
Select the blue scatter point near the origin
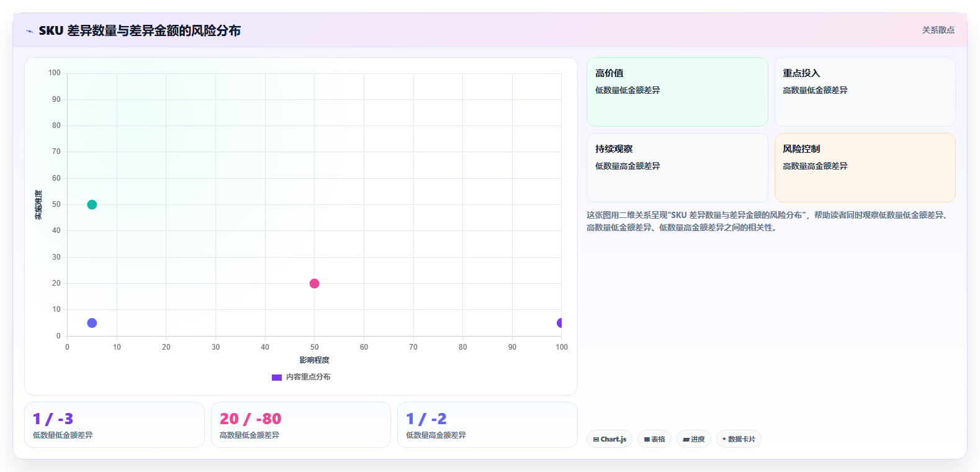[x=92, y=323]
